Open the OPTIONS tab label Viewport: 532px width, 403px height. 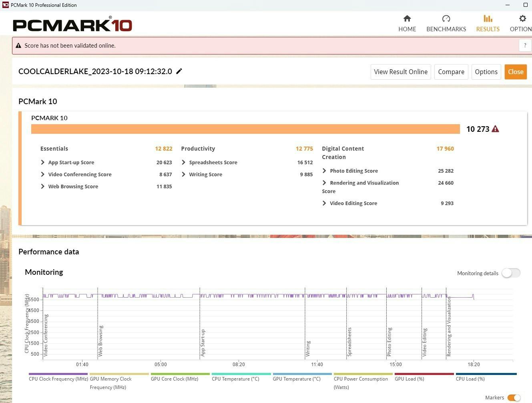pos(521,29)
